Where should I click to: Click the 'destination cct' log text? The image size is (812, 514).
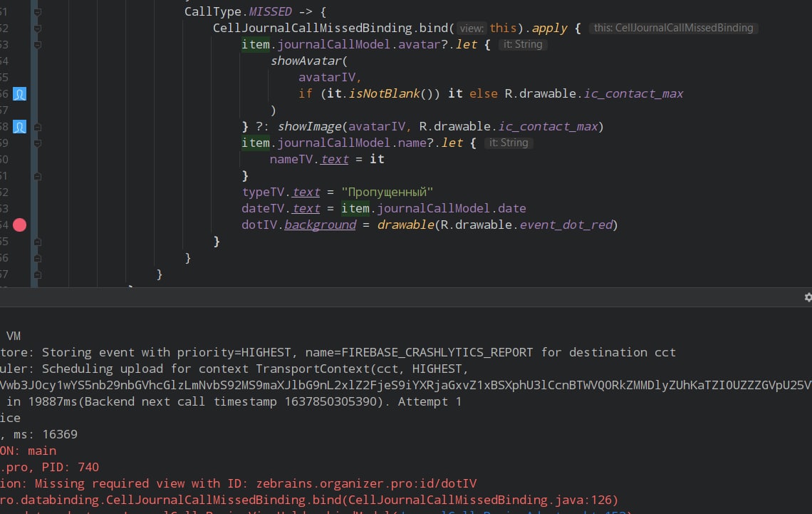coord(622,352)
